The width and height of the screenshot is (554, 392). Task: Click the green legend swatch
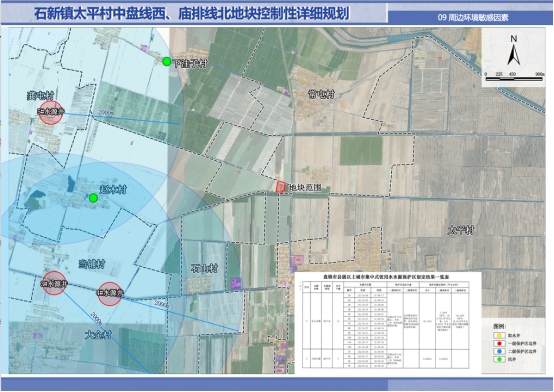click(499, 359)
